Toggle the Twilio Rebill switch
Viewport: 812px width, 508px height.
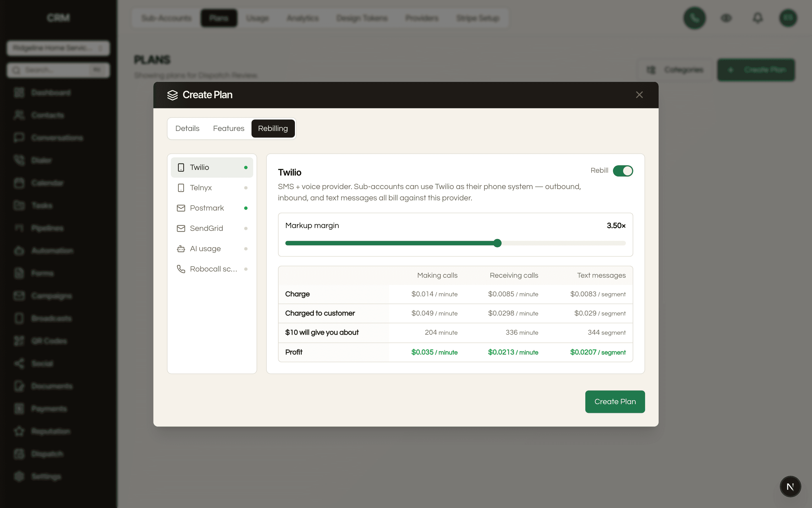[623, 171]
